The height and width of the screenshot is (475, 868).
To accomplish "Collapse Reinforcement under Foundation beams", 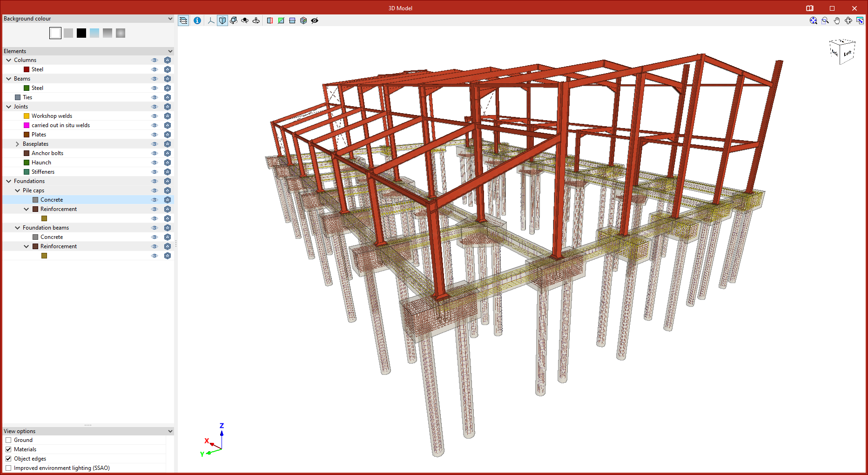I will 26,246.
